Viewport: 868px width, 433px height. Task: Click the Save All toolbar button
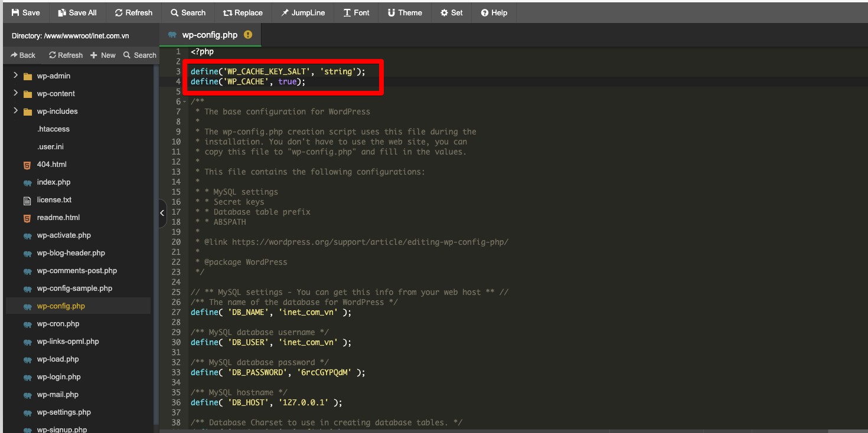click(x=77, y=12)
